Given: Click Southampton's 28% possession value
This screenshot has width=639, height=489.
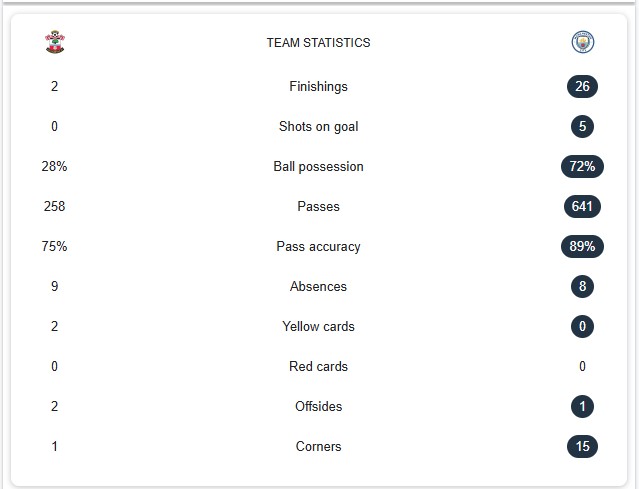Looking at the screenshot, I should click(x=55, y=166).
